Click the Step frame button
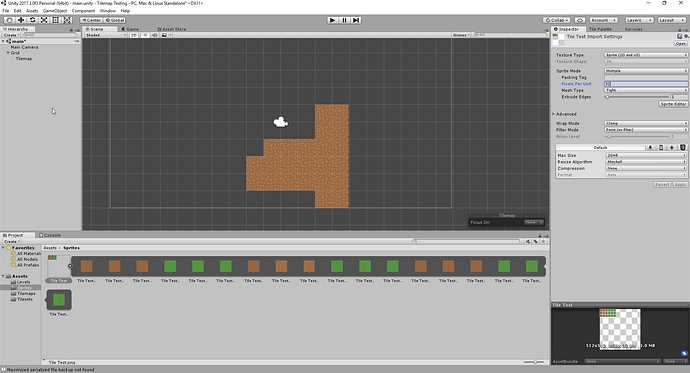The image size is (690, 373). pos(356,20)
